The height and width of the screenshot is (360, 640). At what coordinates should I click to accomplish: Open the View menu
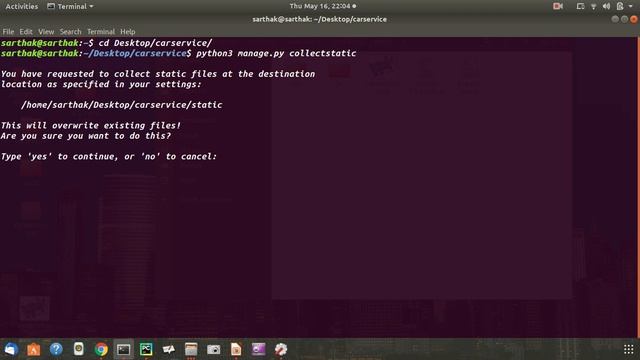tap(46, 31)
